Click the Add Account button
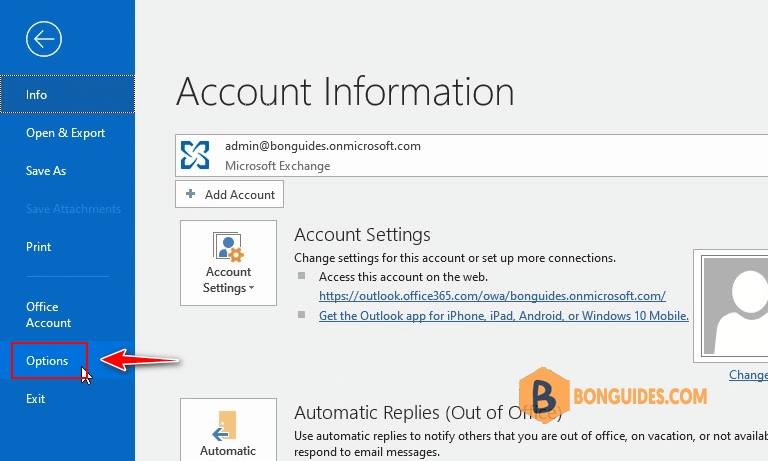This screenshot has height=461, width=768. tap(229, 194)
